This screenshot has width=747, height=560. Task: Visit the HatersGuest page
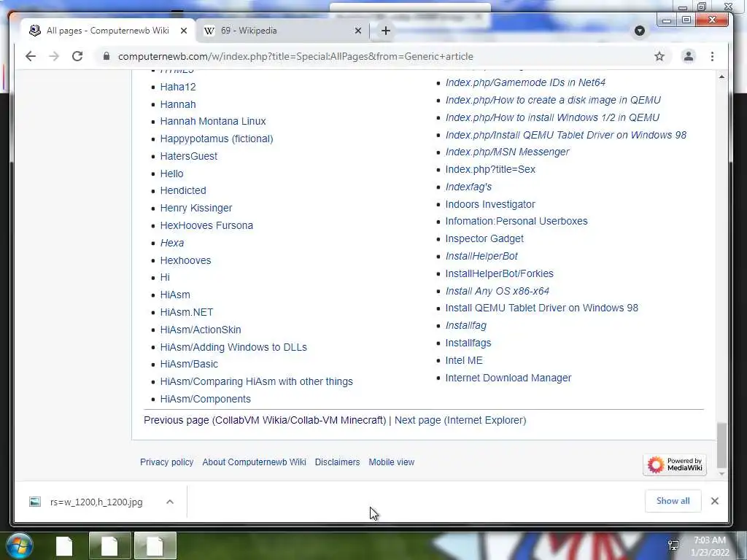pyautogui.click(x=189, y=156)
